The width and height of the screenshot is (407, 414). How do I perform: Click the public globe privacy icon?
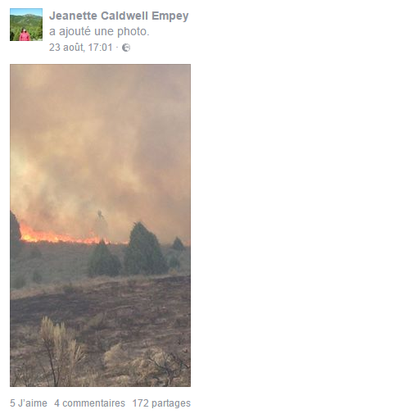[x=126, y=48]
